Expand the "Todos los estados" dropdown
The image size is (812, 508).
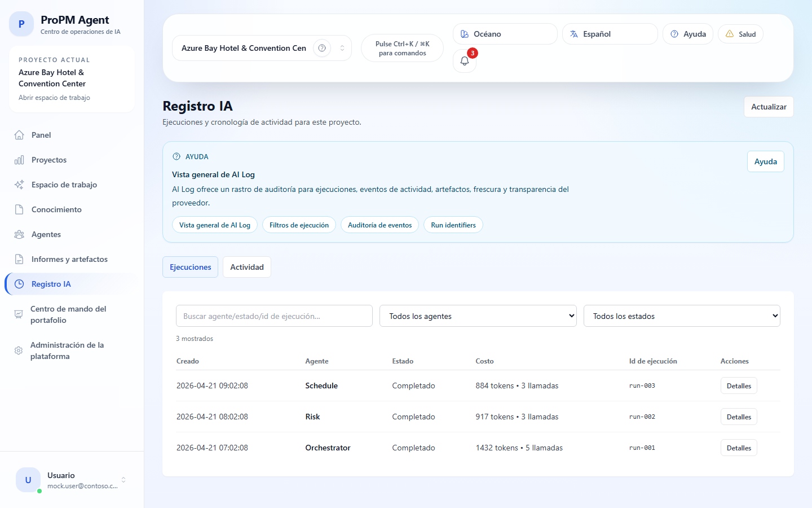coord(681,316)
